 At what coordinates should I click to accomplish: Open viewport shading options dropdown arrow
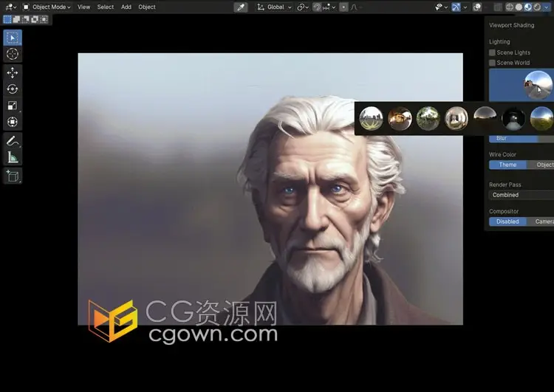(547, 7)
